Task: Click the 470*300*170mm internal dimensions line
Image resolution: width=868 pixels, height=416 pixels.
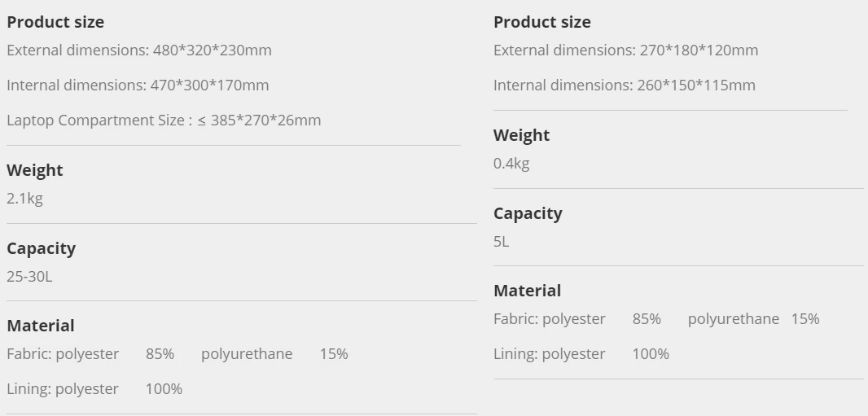Action: point(138,85)
